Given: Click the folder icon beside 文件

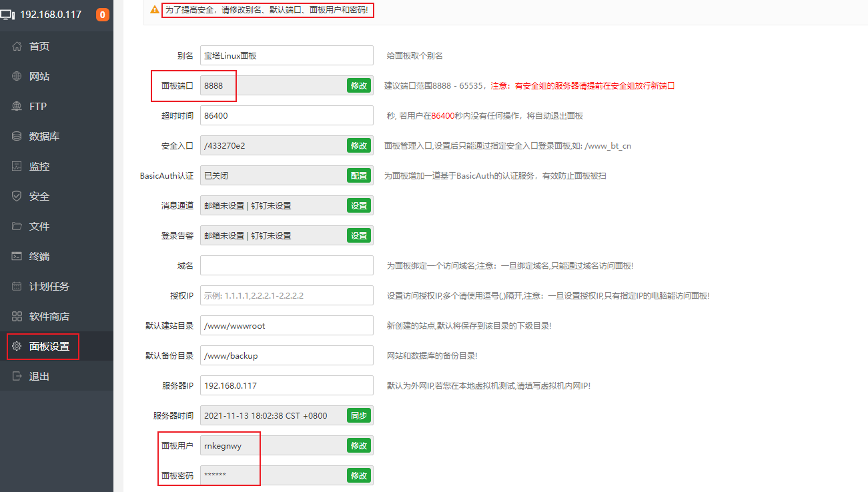Looking at the screenshot, I should point(17,227).
